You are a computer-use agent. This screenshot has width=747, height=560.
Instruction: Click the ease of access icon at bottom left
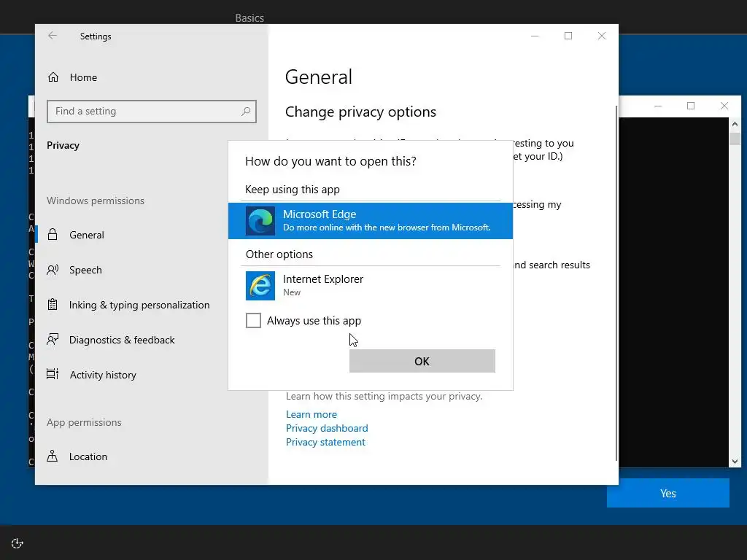point(18,543)
